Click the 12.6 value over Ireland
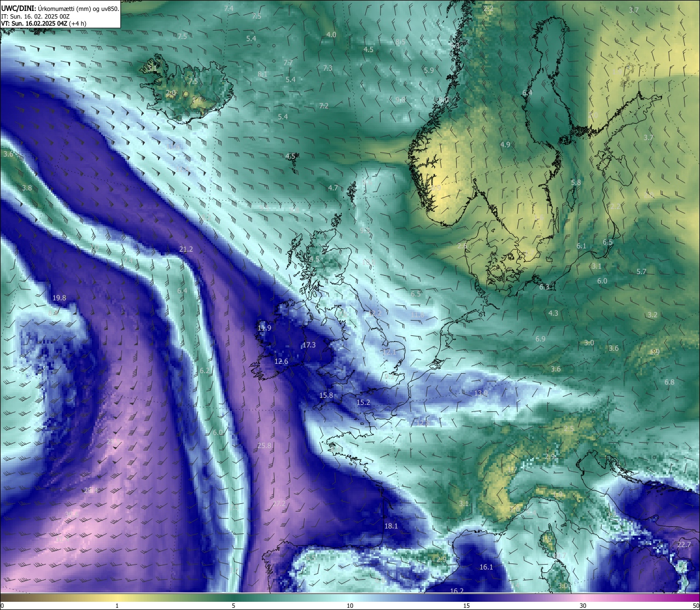The height and width of the screenshot is (610, 700). click(281, 362)
